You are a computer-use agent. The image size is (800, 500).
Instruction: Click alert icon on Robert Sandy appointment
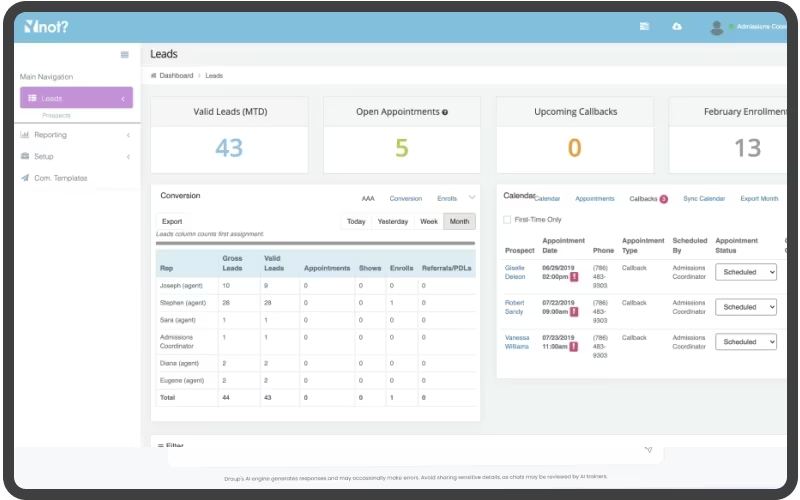574,312
